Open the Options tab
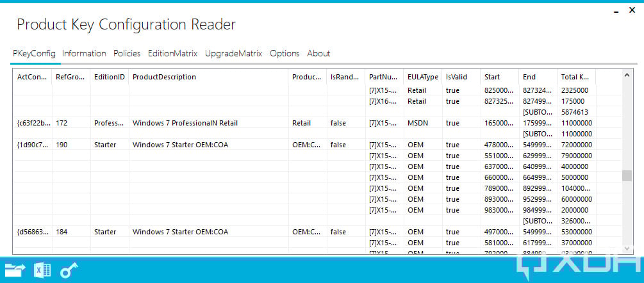644x283 pixels. click(x=285, y=53)
